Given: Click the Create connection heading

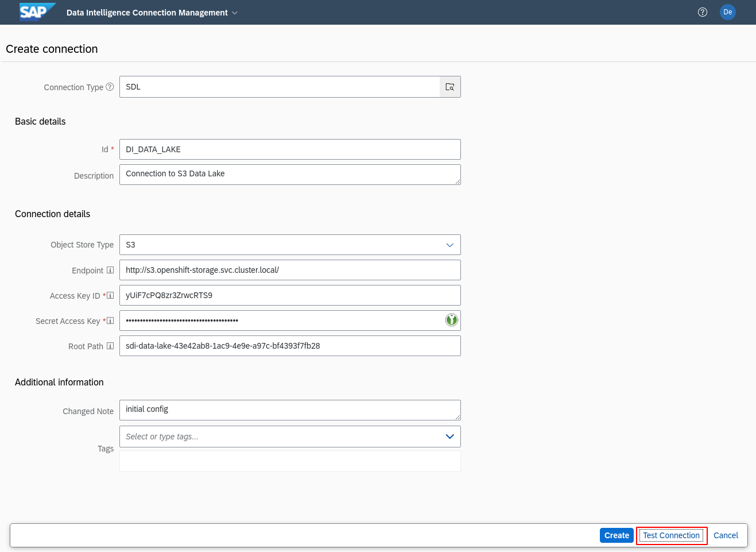Looking at the screenshot, I should pos(52,49).
